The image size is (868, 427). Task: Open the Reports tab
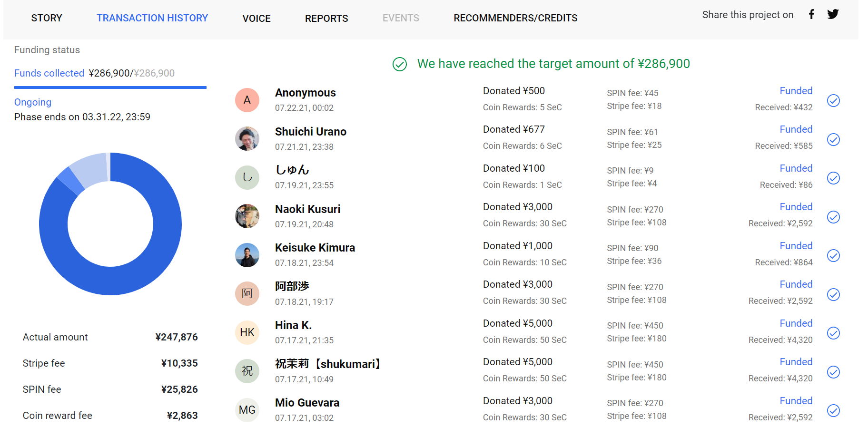(326, 19)
